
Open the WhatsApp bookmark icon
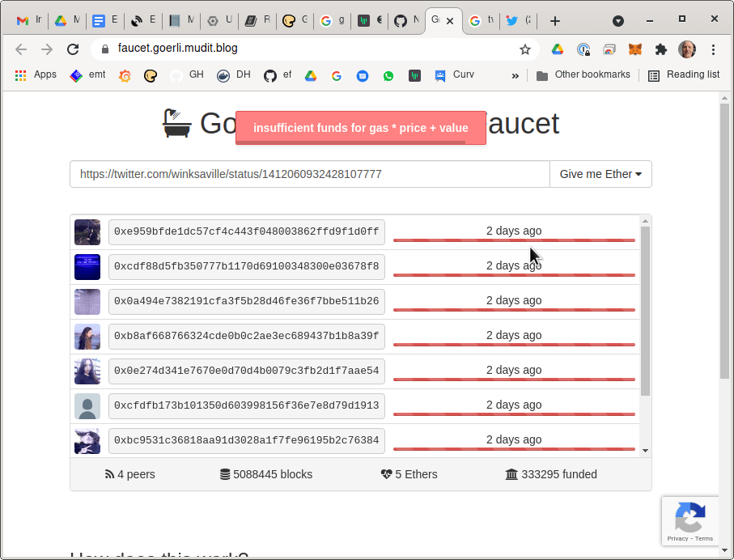[x=388, y=74]
